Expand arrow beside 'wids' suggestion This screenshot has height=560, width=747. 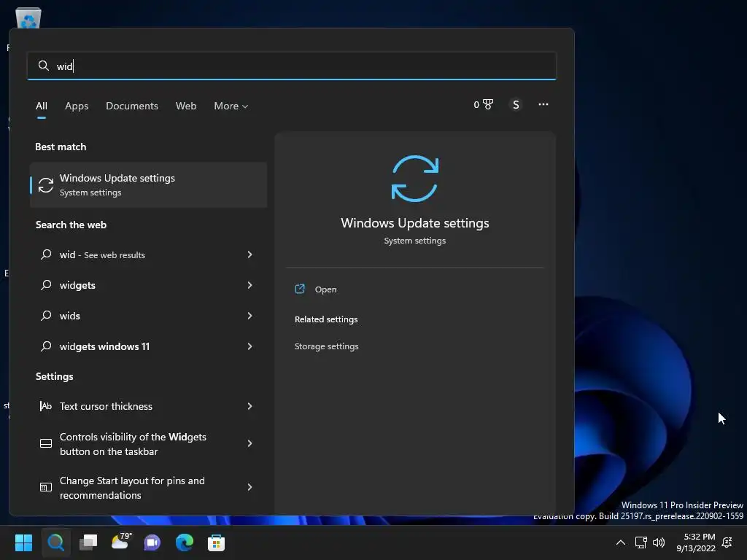249,316
